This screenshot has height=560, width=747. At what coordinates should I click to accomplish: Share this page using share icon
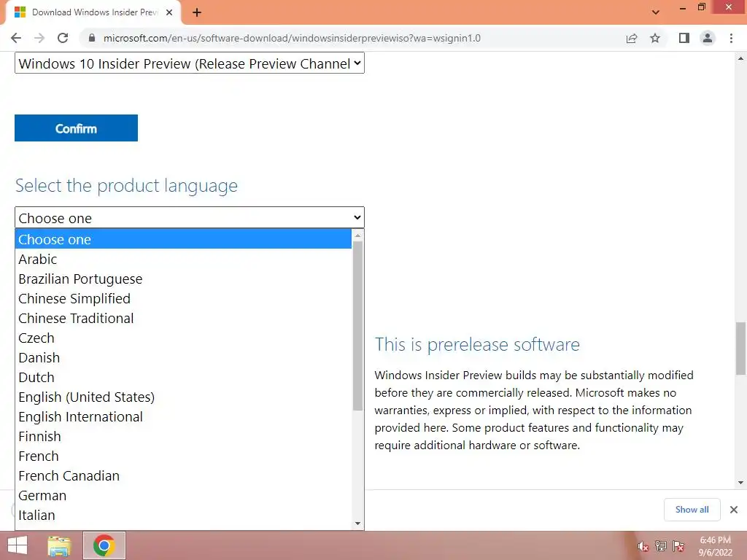[x=632, y=38]
